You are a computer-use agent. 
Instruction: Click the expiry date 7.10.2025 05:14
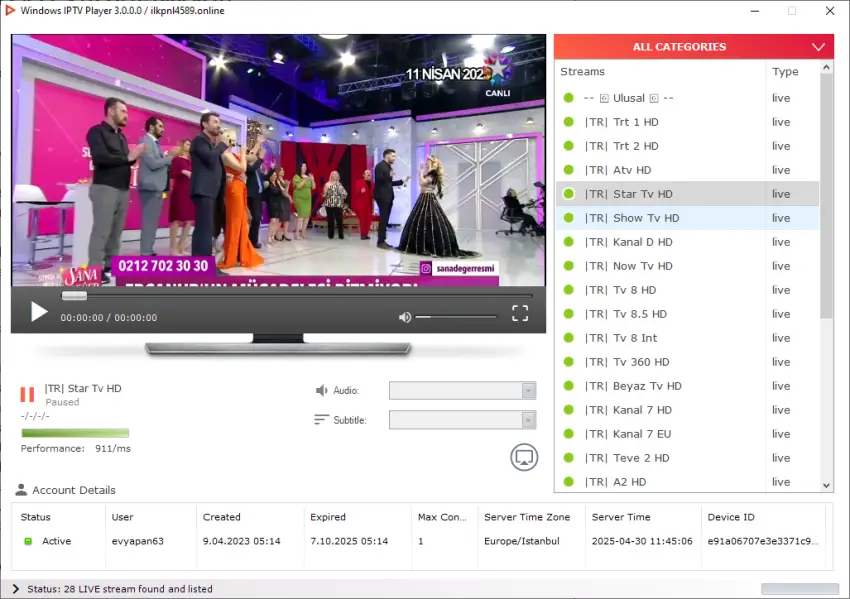tap(349, 541)
